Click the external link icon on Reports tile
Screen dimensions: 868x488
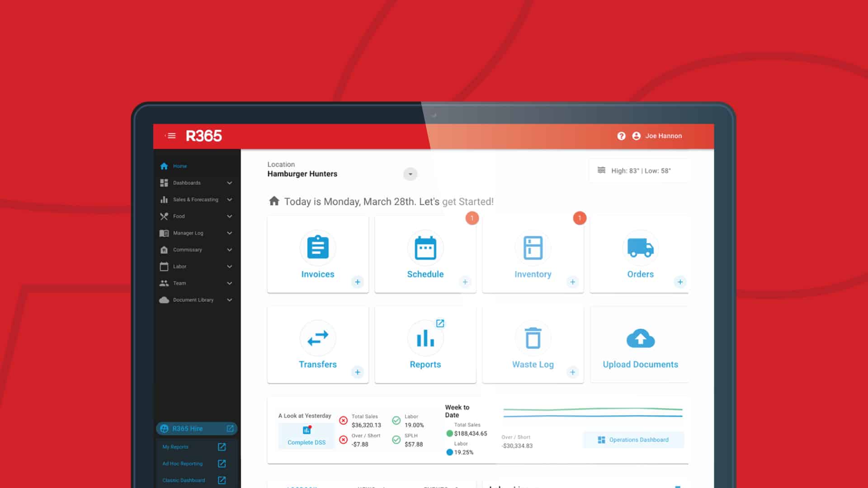click(440, 324)
